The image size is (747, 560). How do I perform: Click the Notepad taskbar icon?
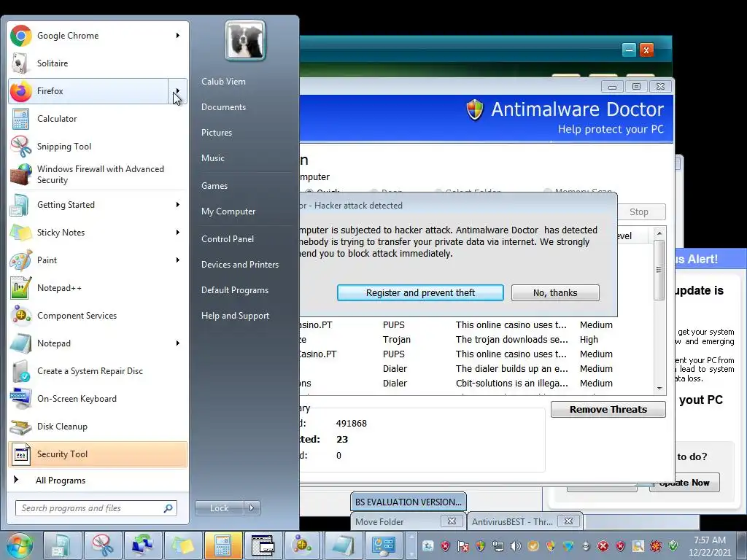(x=344, y=545)
